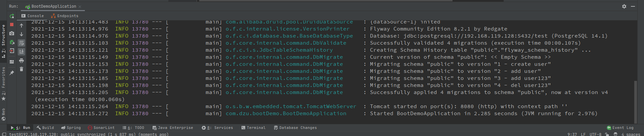Image resolution: width=644 pixels, height=136 pixels.
Task: Click the restore layout icon
Action: click(x=12, y=62)
